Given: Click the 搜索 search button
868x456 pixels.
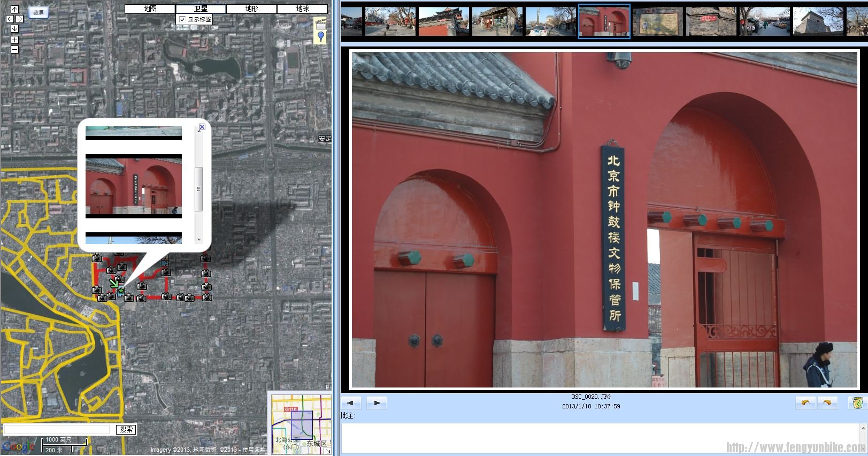Looking at the screenshot, I should tap(126, 429).
